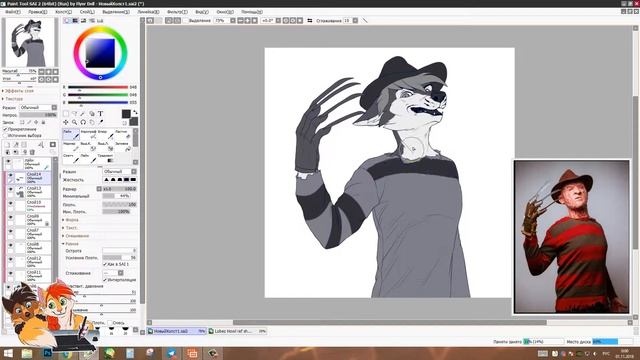The image size is (640, 360).
Task: Adjust the blue B color slider
Action: (98, 102)
